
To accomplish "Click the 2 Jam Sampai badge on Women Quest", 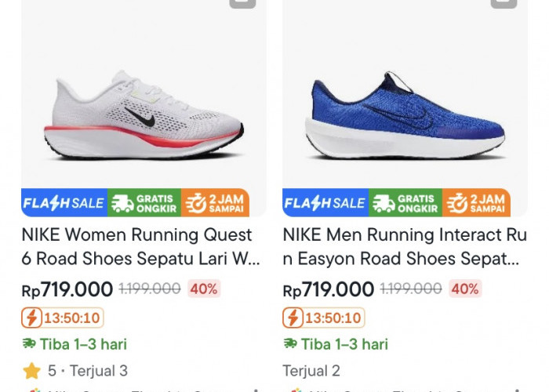I will click(x=216, y=203).
